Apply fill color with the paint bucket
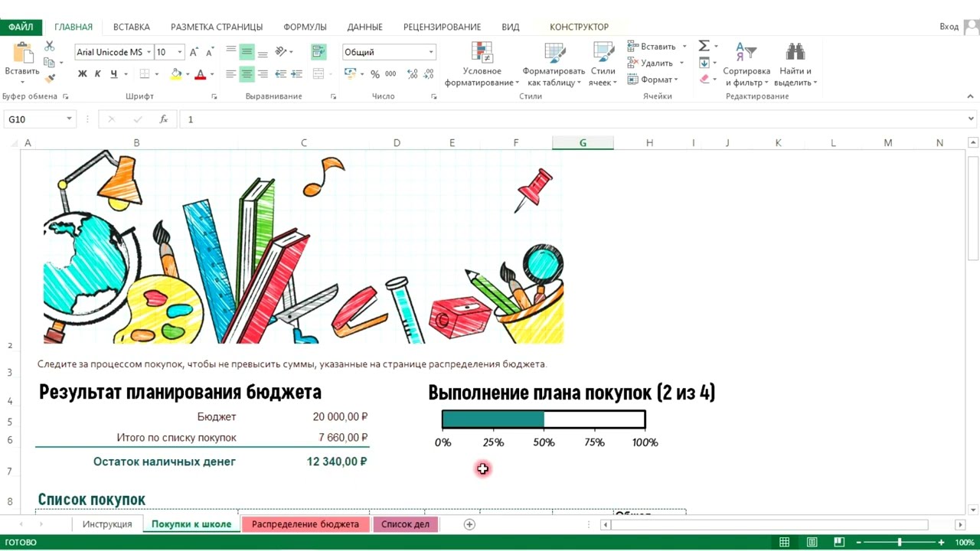This screenshot has height=551, width=980. point(176,74)
